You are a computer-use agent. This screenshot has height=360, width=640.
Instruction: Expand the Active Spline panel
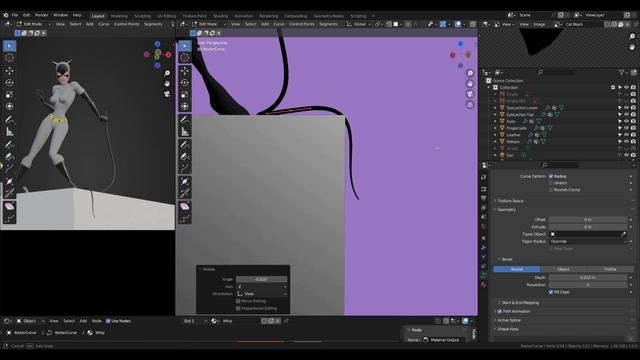point(508,320)
